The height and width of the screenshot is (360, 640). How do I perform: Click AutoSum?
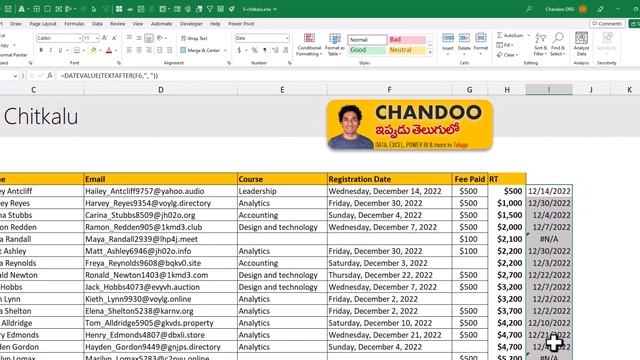[510, 36]
